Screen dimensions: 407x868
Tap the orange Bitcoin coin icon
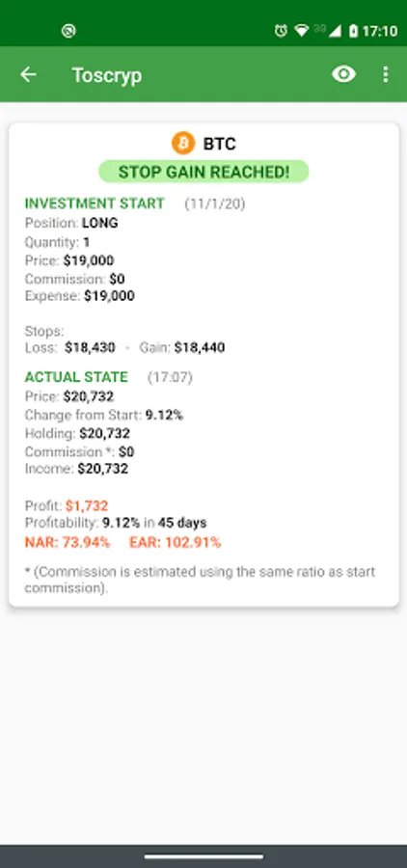point(183,144)
